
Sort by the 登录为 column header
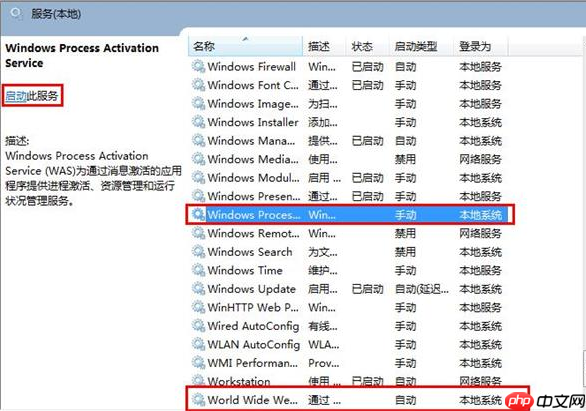point(481,46)
